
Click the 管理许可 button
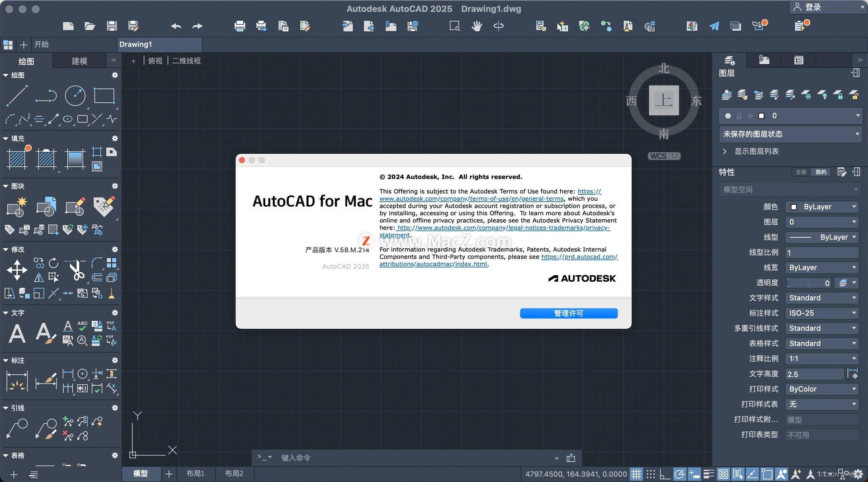click(x=569, y=313)
